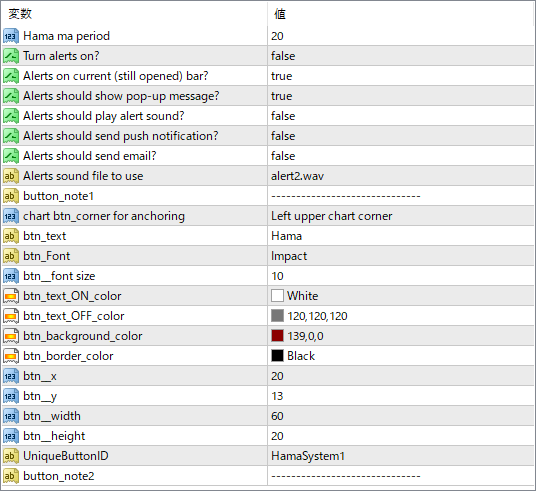Select the btn_Font parameter row label
Screen dimensions: 536x491
46,256
